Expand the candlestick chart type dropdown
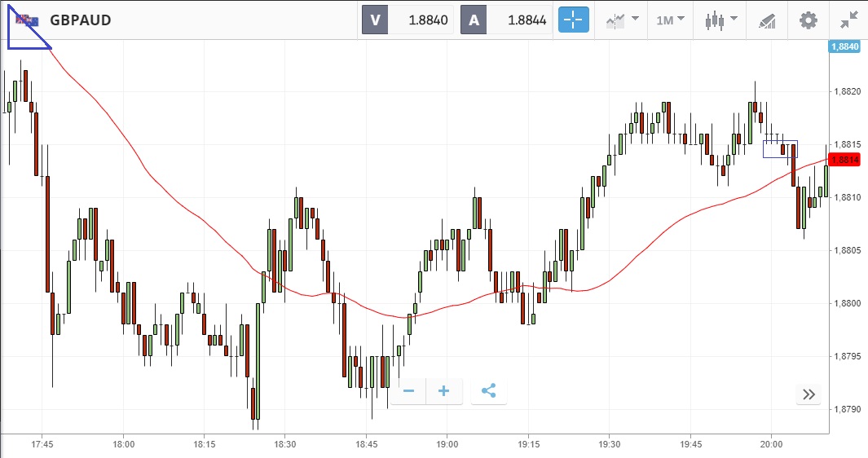 click(720, 20)
